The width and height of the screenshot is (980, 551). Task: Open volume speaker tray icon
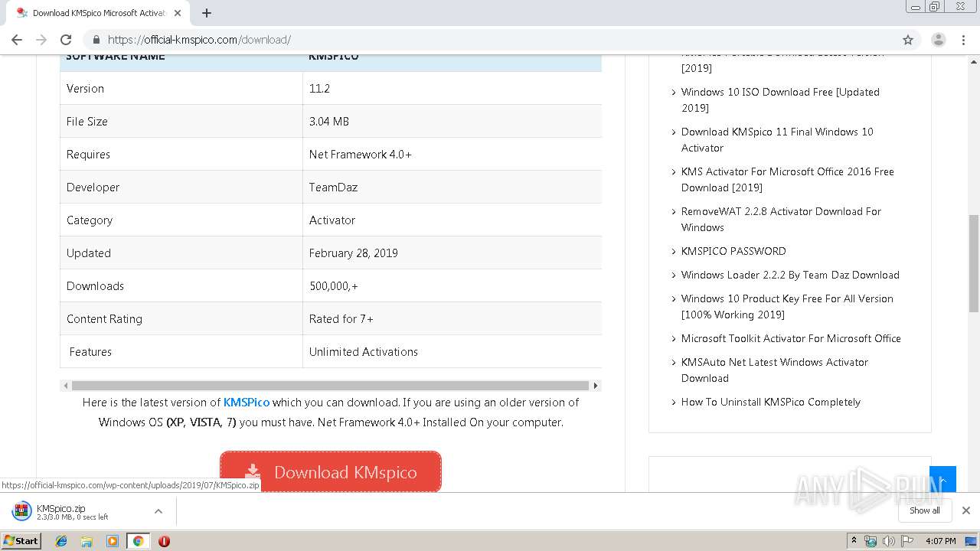[x=888, y=541]
